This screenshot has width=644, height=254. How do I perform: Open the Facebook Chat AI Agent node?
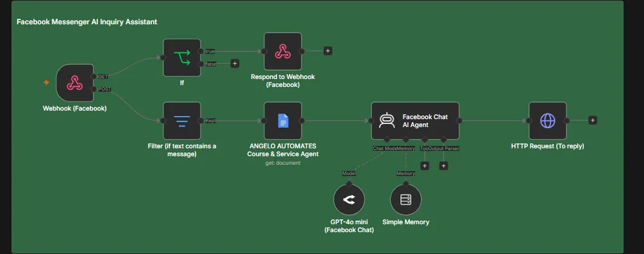coord(415,121)
